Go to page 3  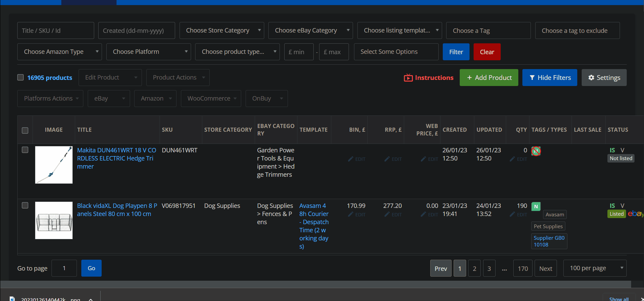point(489,268)
